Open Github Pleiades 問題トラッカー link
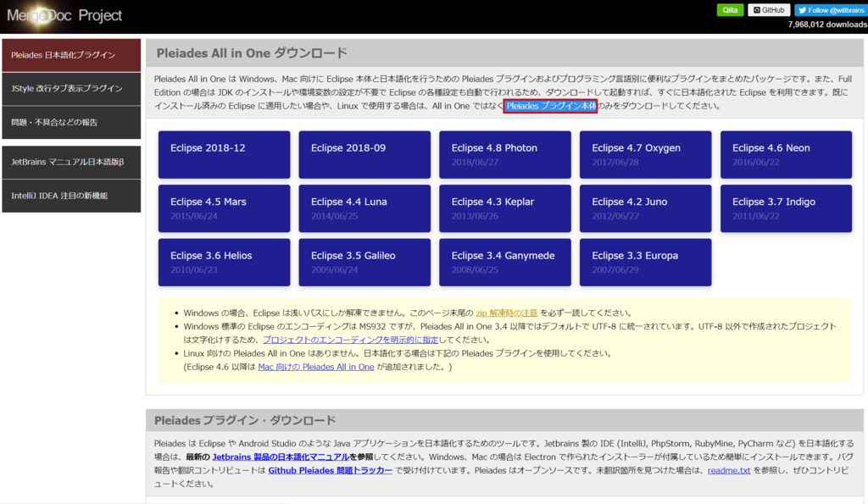The image size is (868, 504). (331, 470)
